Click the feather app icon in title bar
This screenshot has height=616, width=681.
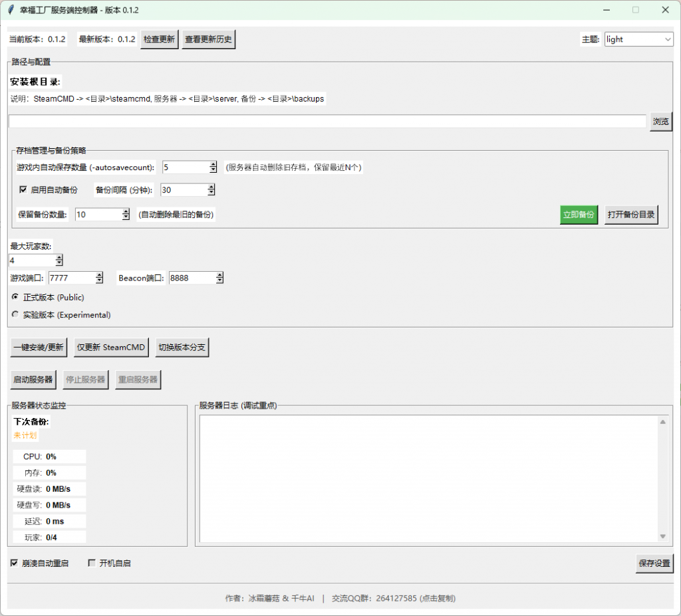click(x=10, y=10)
